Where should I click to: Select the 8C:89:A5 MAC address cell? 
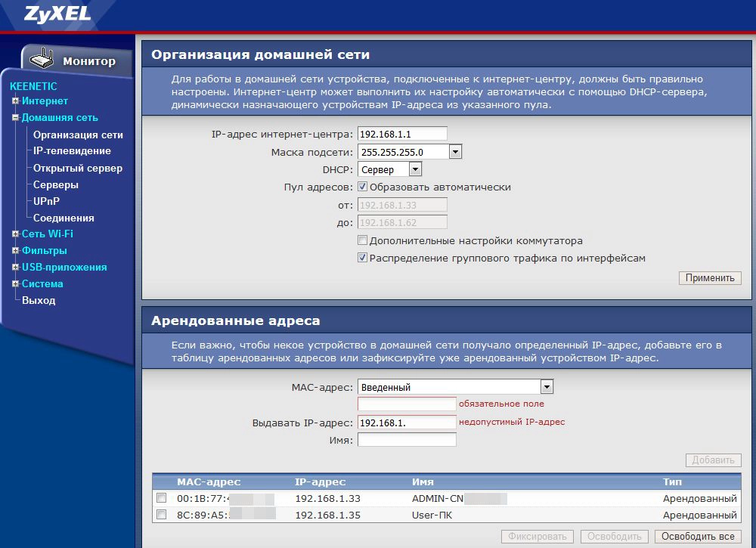(x=226, y=515)
